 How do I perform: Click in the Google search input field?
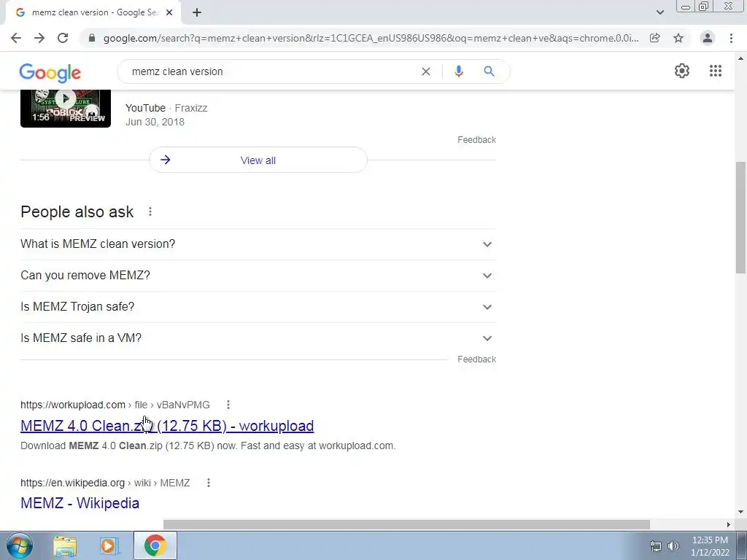(271, 71)
